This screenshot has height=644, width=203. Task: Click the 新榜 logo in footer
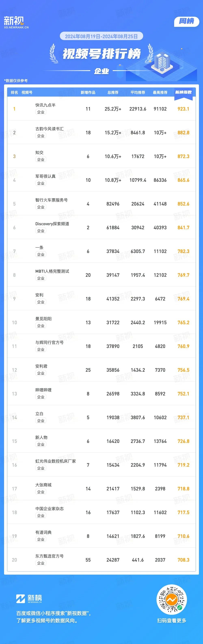coord(29,599)
